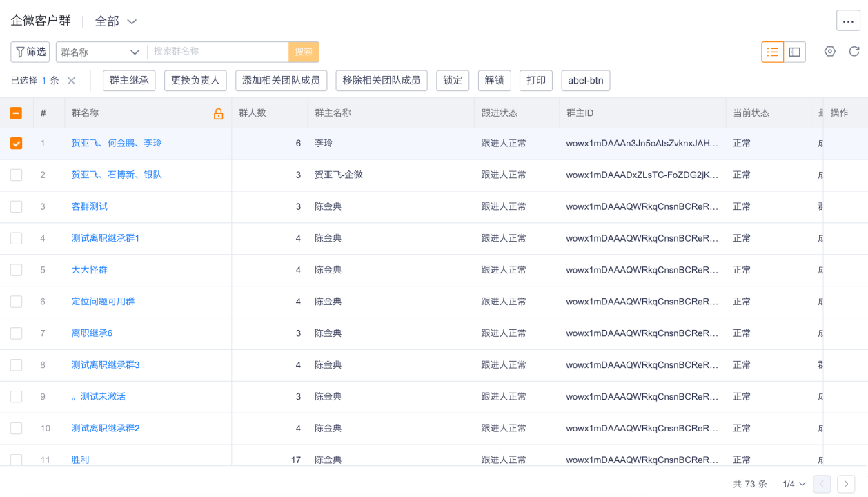Viewport: 868px width, 497px height.
Task: Switch to split panel view layout
Action: [x=795, y=52]
